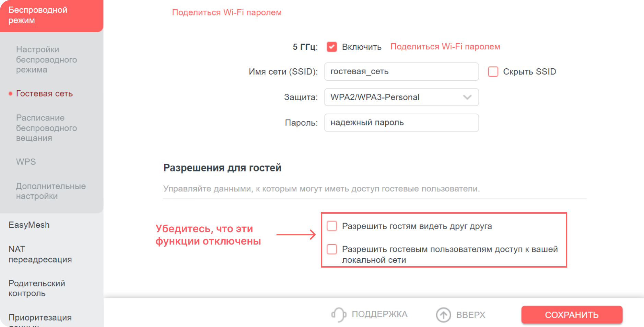The image size is (644, 327).
Task: Select Гостевая сеть in sidebar
Action: click(44, 93)
